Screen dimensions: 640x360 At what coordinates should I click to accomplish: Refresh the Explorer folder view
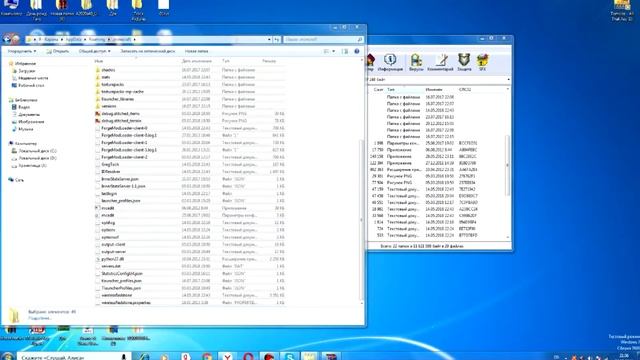click(277, 40)
